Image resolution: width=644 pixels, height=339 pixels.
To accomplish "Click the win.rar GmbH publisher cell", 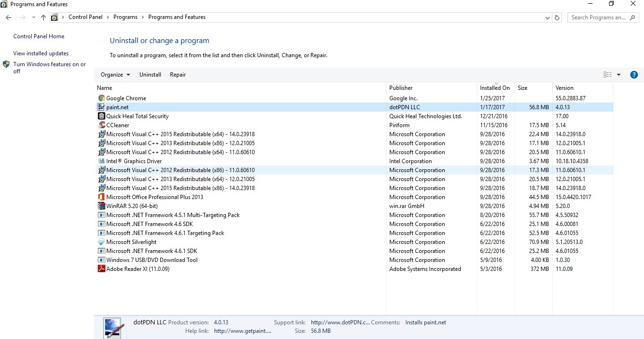I will (407, 206).
